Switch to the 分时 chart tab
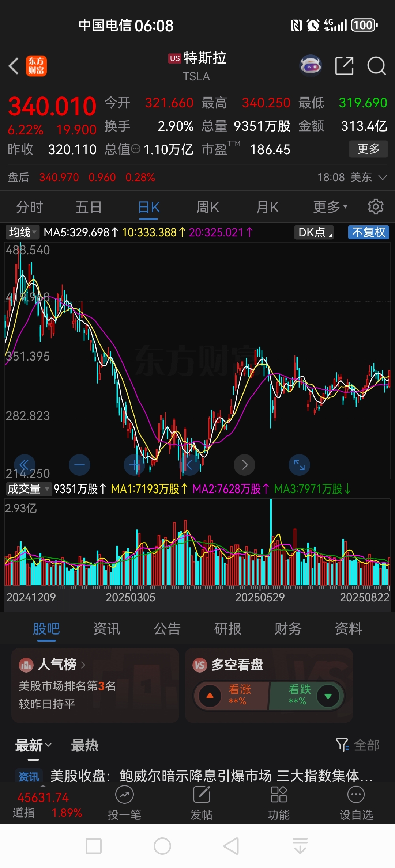 (29, 207)
